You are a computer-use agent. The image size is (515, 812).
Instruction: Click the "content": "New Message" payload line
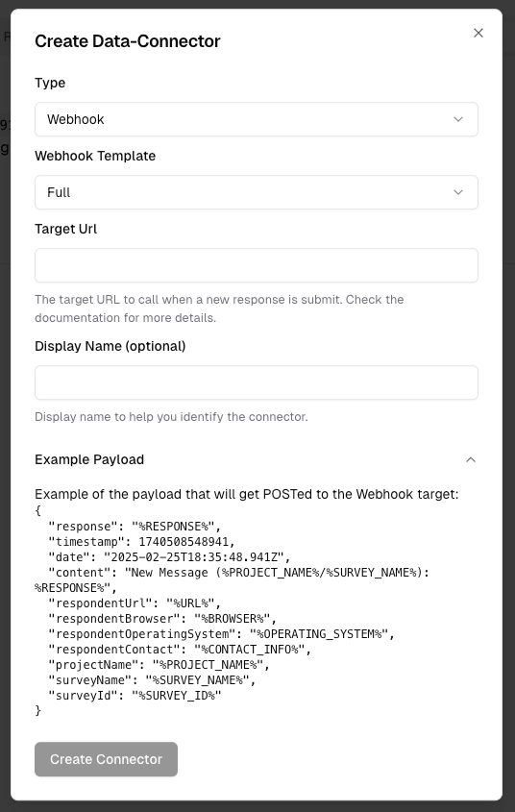[x=232, y=580]
